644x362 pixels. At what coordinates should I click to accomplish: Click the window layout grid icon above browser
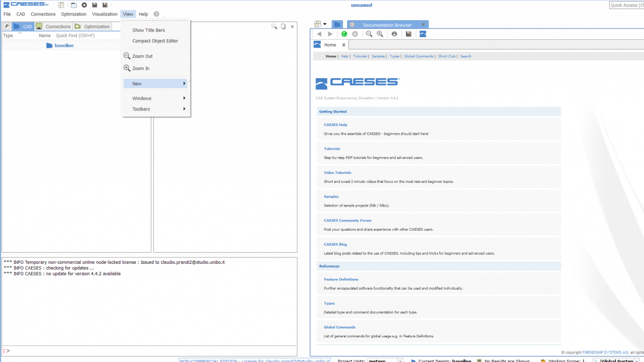[x=318, y=24]
